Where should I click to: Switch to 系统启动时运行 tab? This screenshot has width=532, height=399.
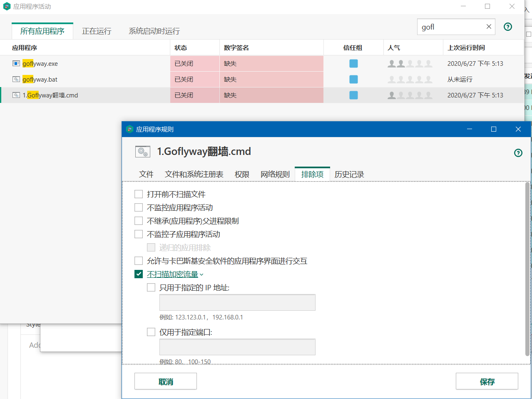154,31
